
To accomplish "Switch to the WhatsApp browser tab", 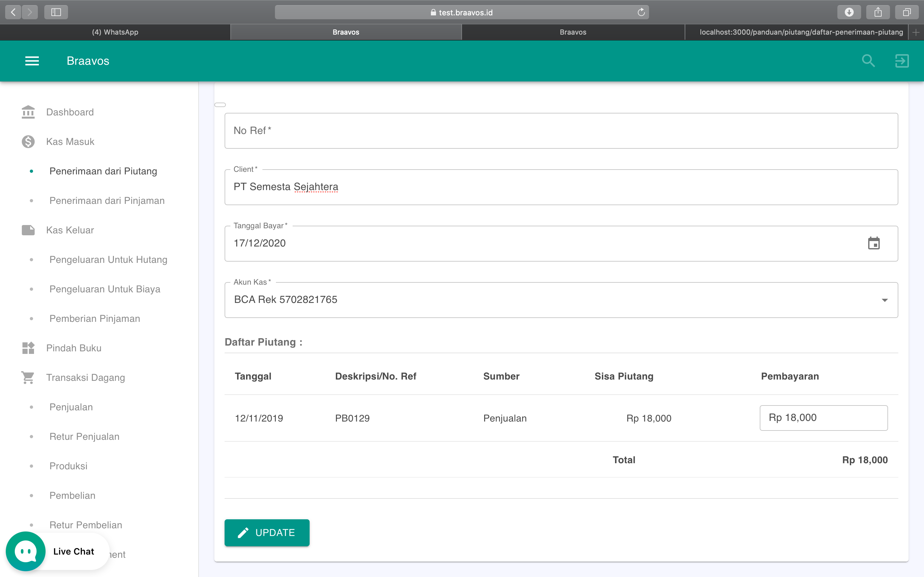I will [x=115, y=32].
